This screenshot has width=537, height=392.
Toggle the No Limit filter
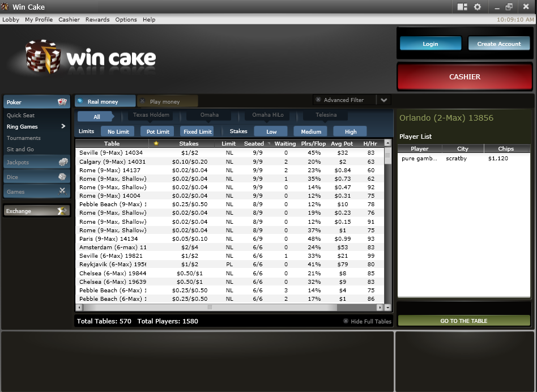click(118, 131)
